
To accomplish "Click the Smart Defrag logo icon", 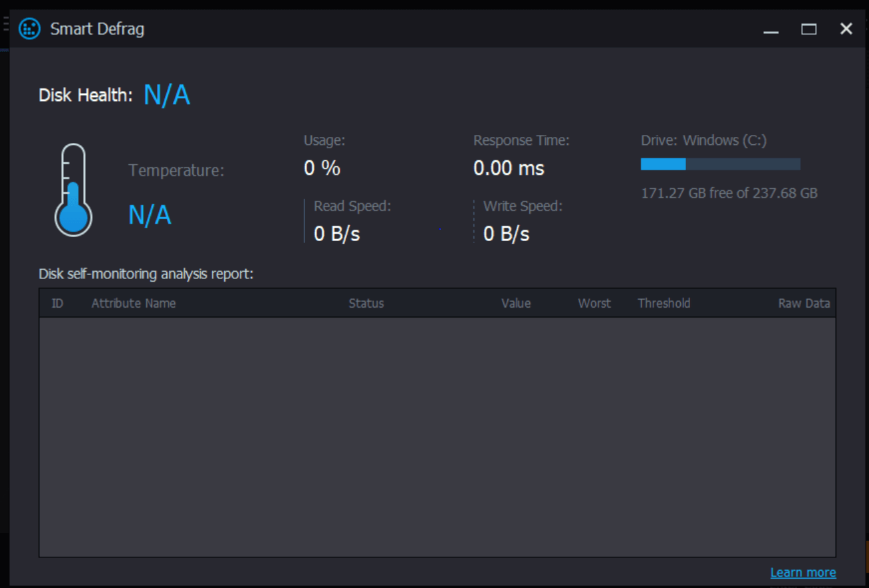I will [29, 29].
